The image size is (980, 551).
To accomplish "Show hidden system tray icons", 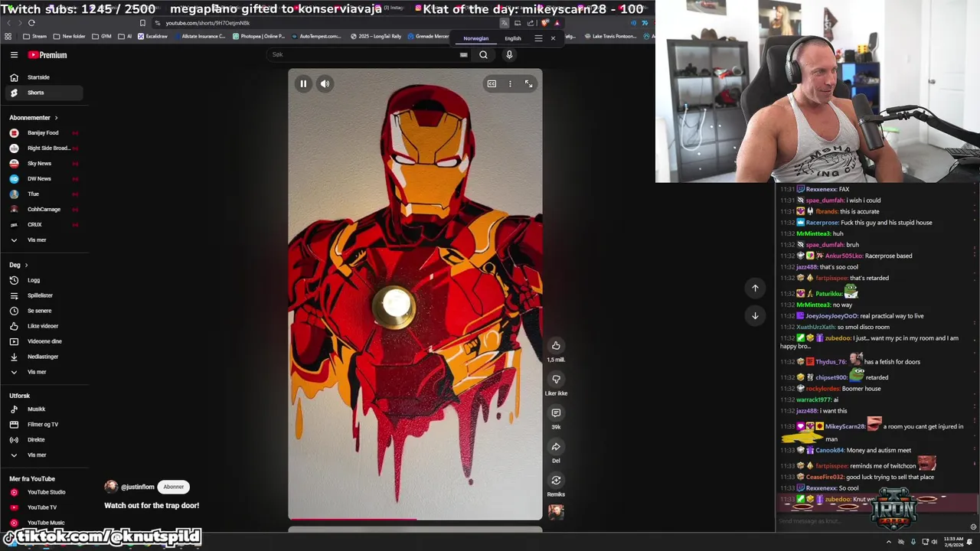I will [888, 542].
